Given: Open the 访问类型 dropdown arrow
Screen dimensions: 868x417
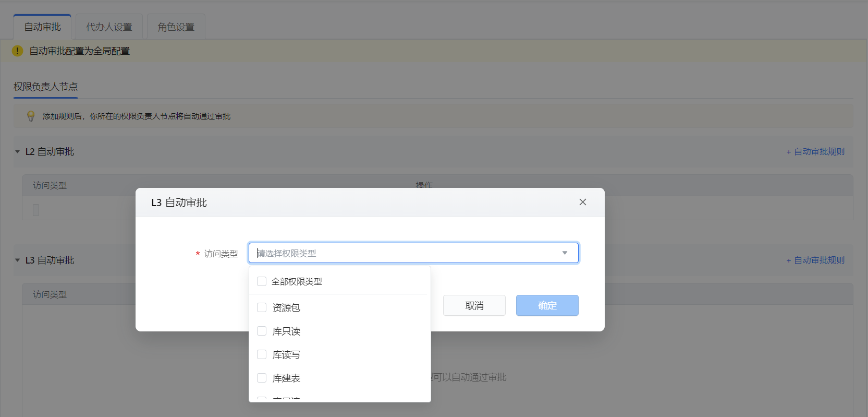Looking at the screenshot, I should click(x=565, y=253).
